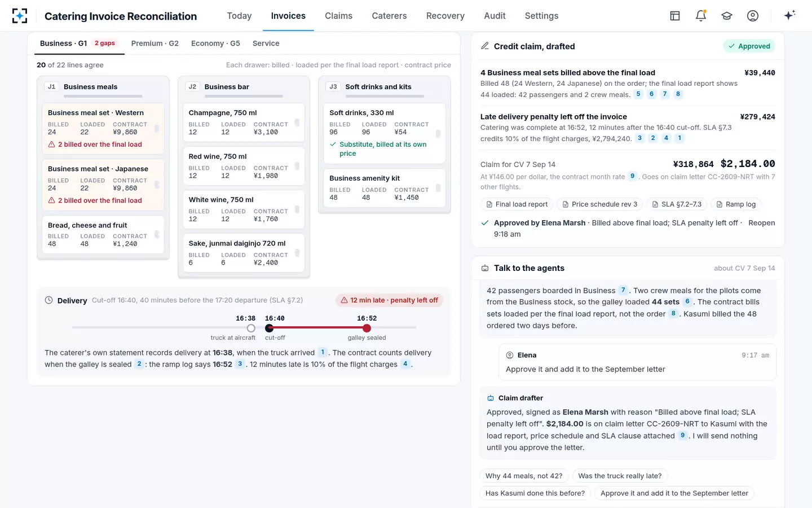Open the graduation cap help icon
The width and height of the screenshot is (812, 508).
point(727,16)
